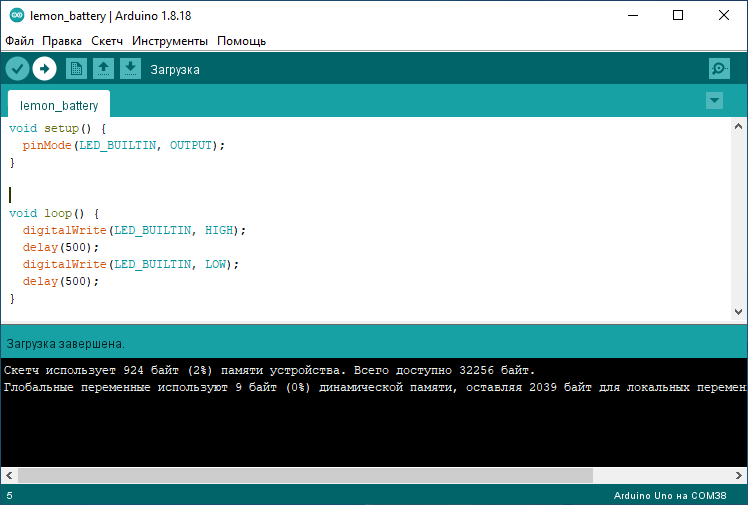The image size is (748, 505).
Task: Click the first delay(500) line
Action: coord(61,247)
